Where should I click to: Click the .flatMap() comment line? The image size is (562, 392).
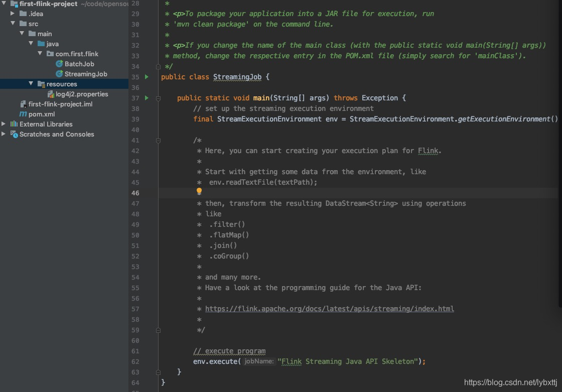tap(229, 235)
